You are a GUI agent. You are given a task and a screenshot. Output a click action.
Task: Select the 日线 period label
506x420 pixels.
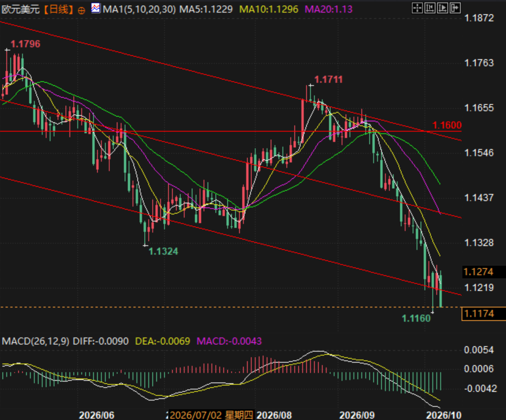[x=58, y=9]
